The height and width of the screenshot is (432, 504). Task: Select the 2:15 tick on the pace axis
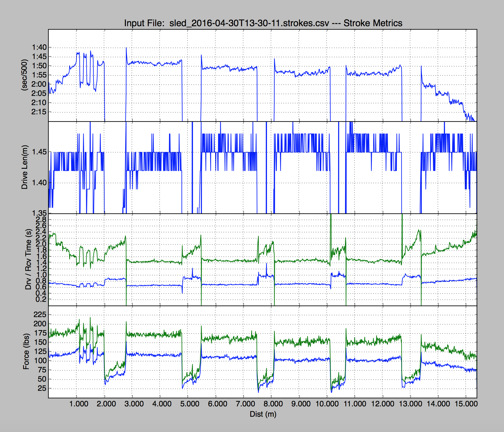click(x=39, y=112)
